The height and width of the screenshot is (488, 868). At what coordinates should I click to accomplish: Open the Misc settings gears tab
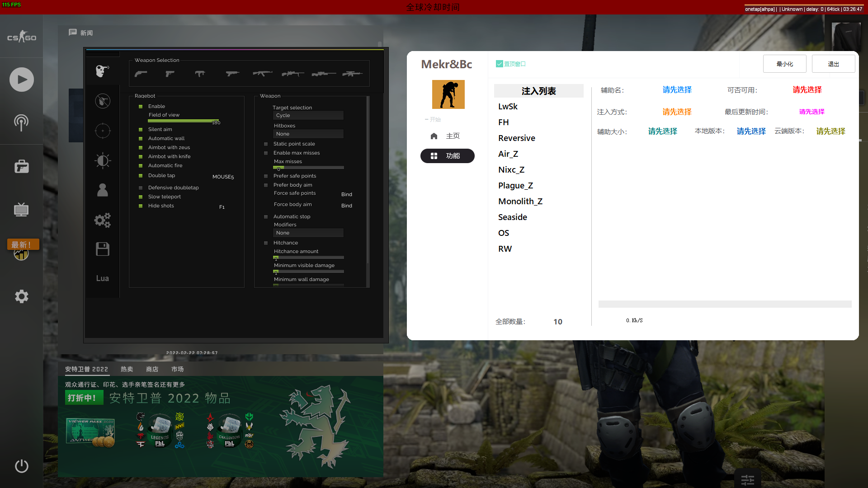[x=102, y=220]
